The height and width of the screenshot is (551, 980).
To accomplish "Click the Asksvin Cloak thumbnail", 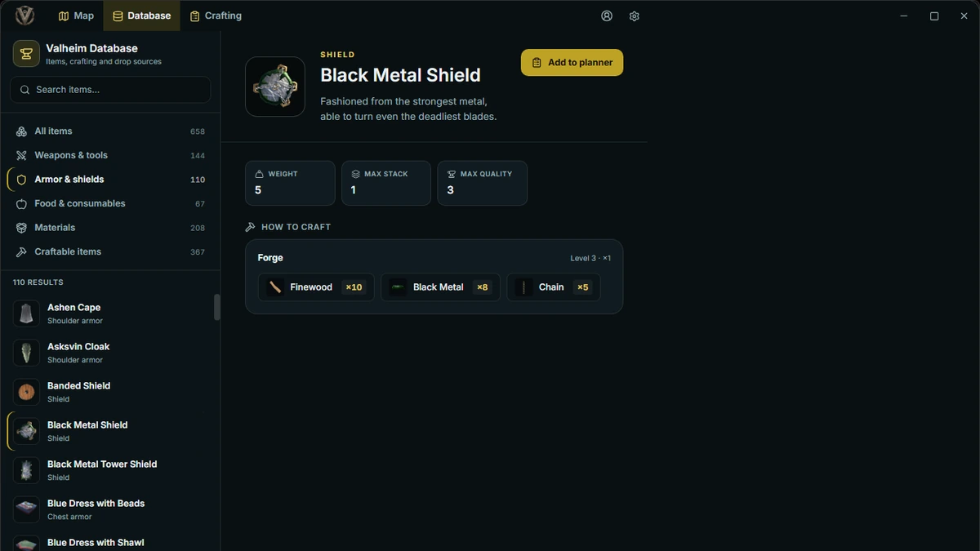I will click(26, 353).
